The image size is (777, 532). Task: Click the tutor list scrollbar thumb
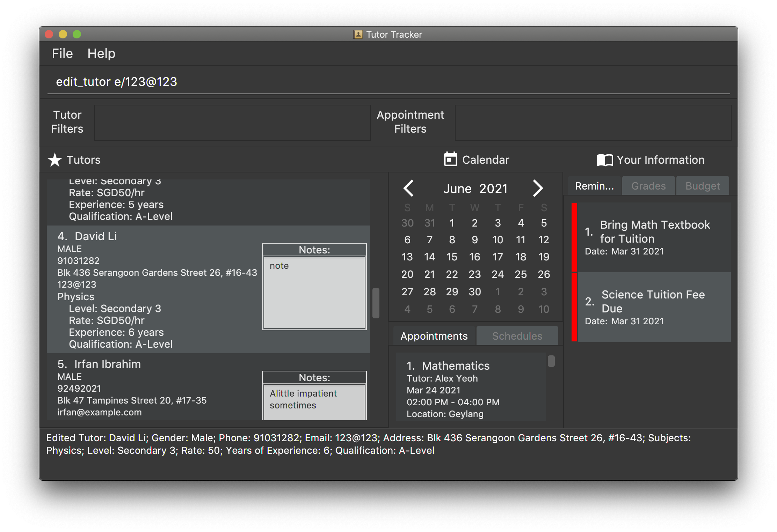point(376,303)
